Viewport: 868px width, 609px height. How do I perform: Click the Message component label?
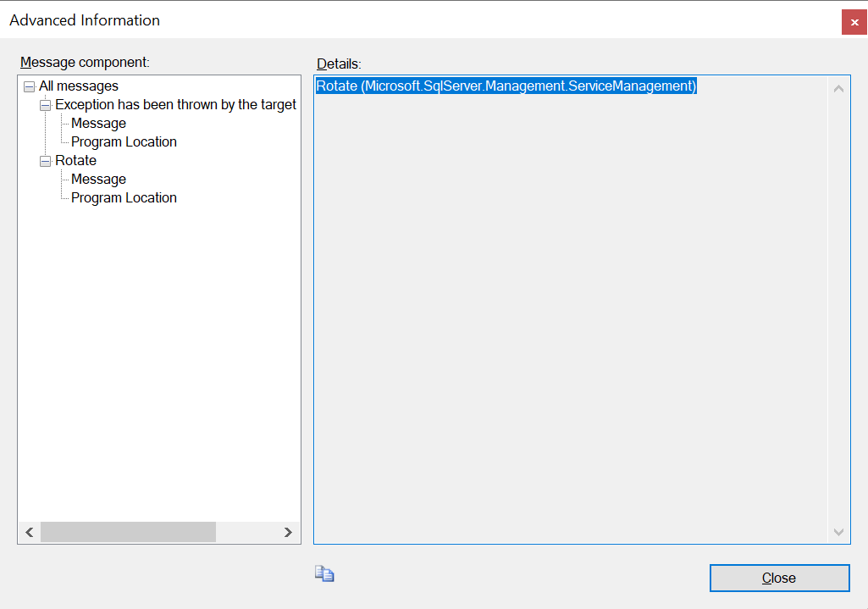tap(85, 62)
